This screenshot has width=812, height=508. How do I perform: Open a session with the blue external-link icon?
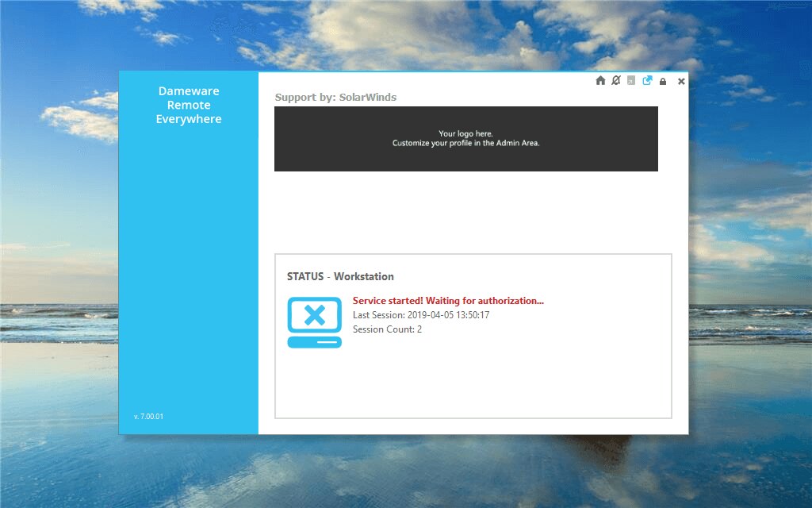pos(647,81)
